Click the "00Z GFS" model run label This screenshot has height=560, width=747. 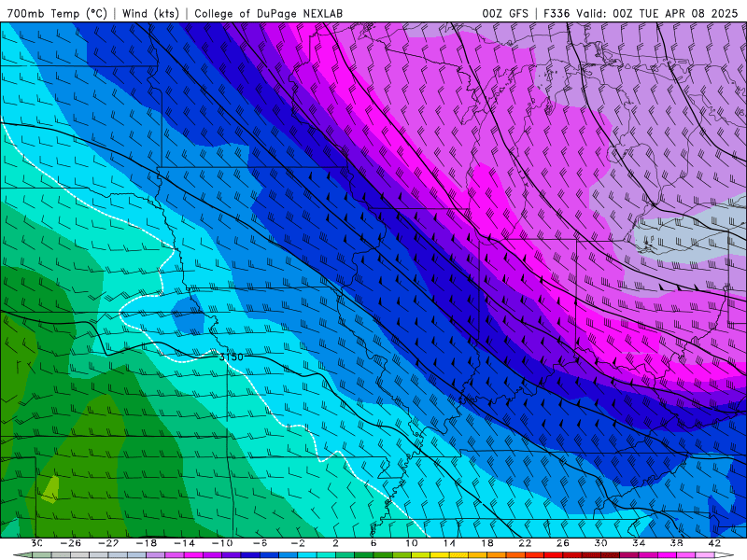(x=505, y=13)
